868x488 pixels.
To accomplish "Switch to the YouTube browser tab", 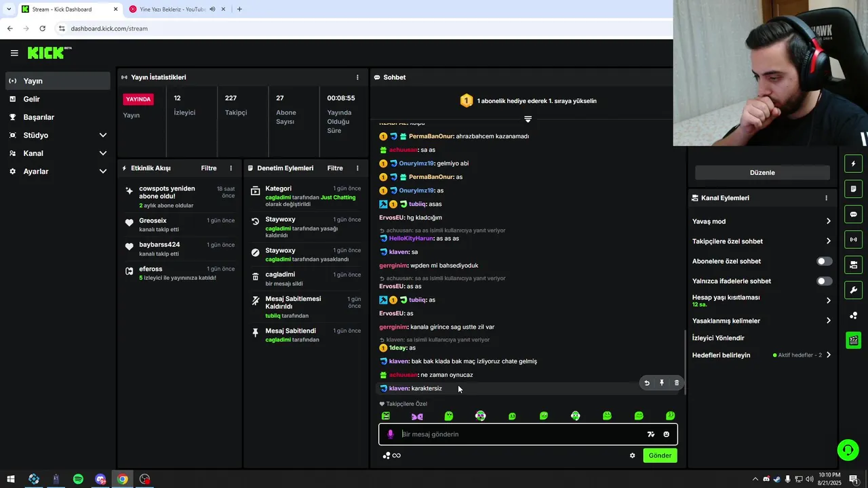I will coord(176,9).
